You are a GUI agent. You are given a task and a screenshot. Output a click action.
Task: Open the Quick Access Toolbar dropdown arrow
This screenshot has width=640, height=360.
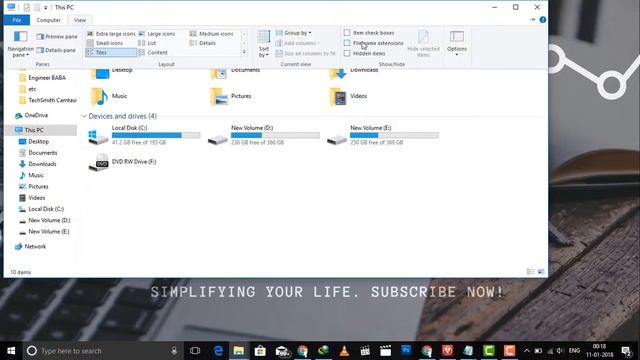(x=46, y=8)
